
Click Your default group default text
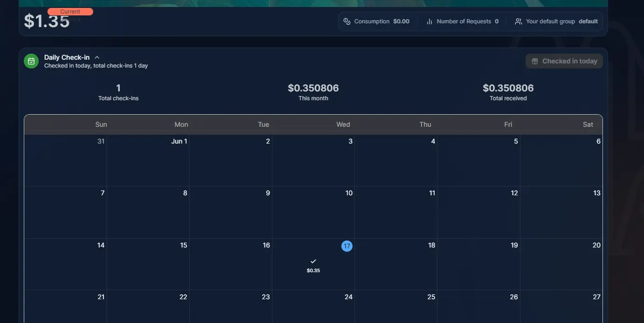point(562,21)
